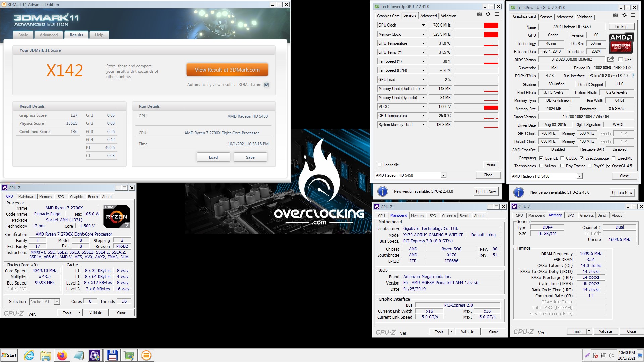Click the BIOS export share icon
Image resolution: width=644 pixels, height=362 pixels.
pos(611,59)
